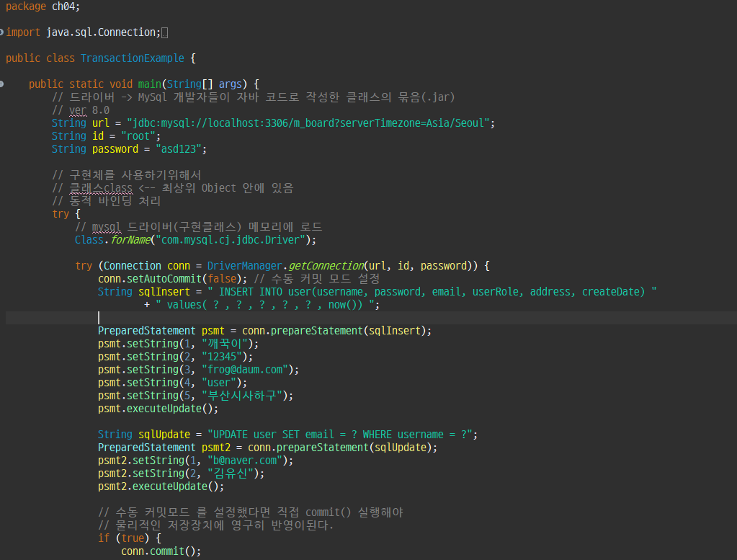Click the 'if (true) {' statement
Screen dimensions: 737x560
tap(129, 538)
